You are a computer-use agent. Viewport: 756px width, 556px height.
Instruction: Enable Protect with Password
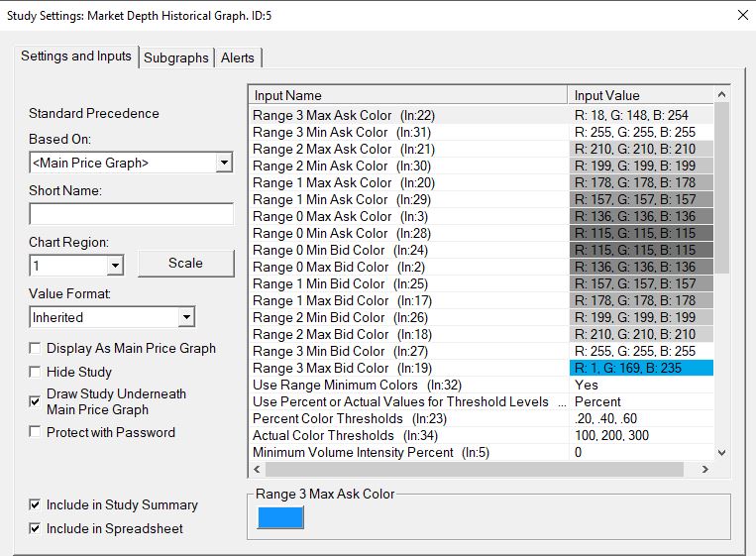click(x=35, y=431)
